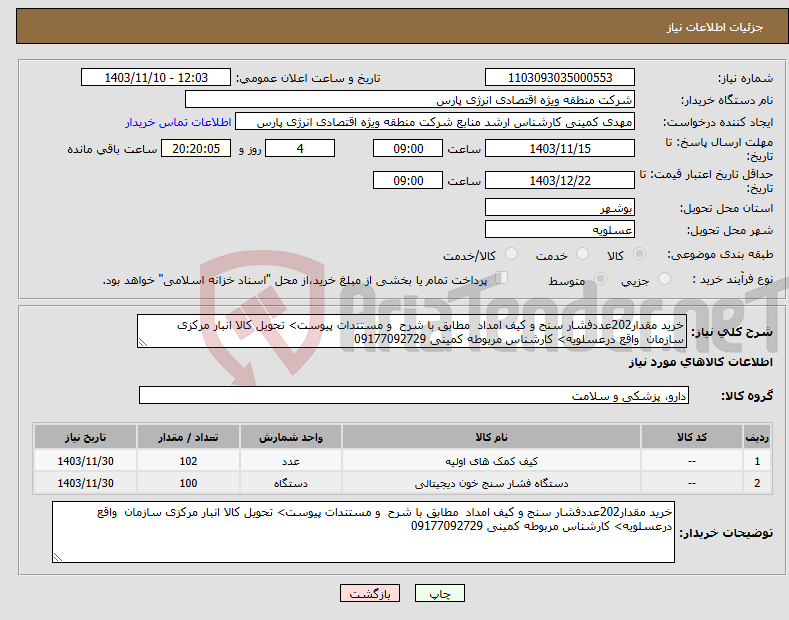Click unit cell دستگاه
Screen dimensions: 789x620
click(x=291, y=483)
